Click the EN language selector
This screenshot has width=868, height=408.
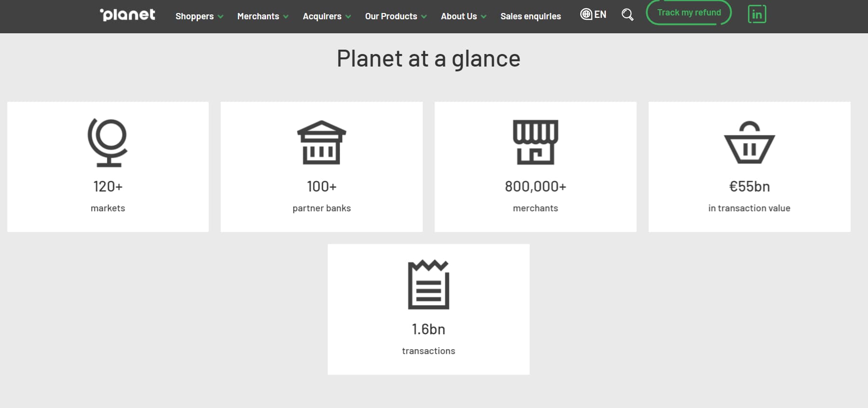click(x=601, y=14)
